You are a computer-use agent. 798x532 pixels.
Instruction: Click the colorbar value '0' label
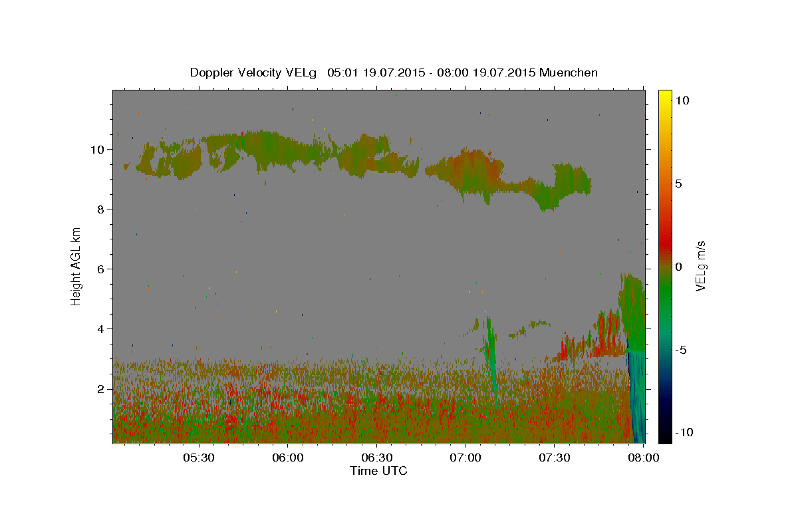coord(679,267)
